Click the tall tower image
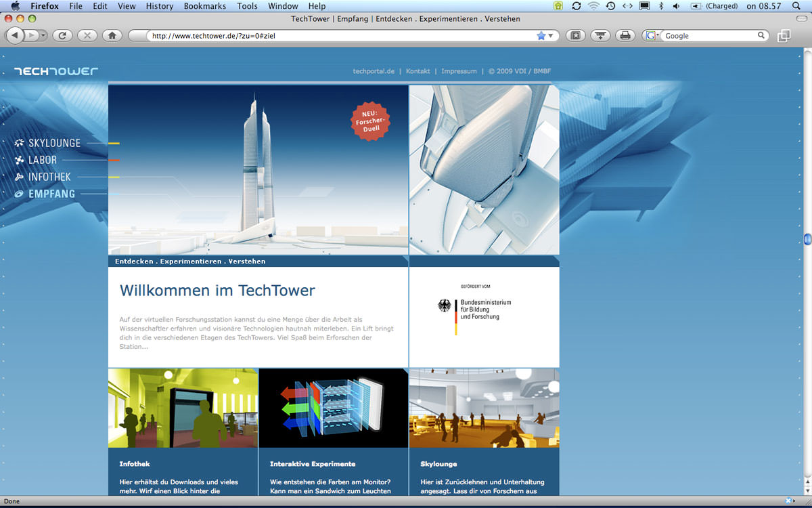The image size is (812, 508). click(x=258, y=170)
